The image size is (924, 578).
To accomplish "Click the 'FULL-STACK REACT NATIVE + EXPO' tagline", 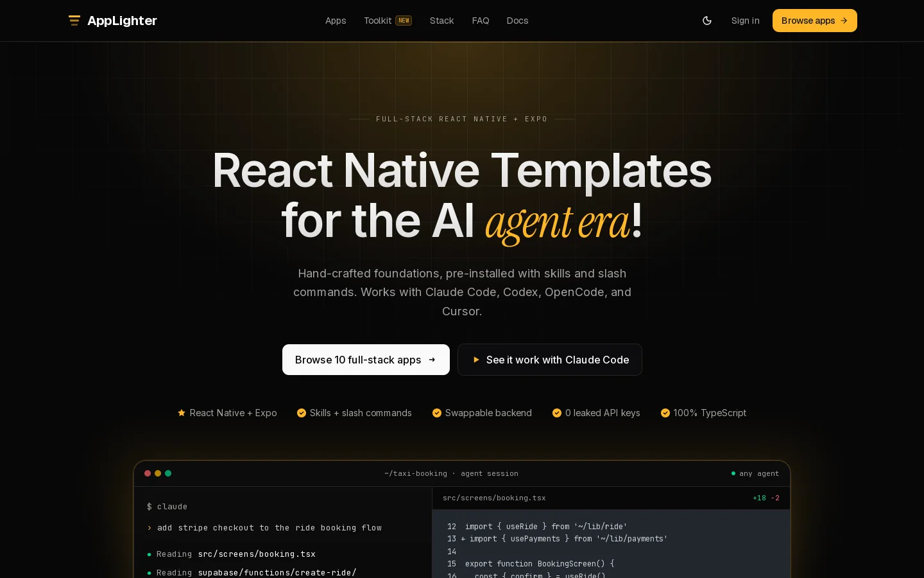I will tap(462, 119).
